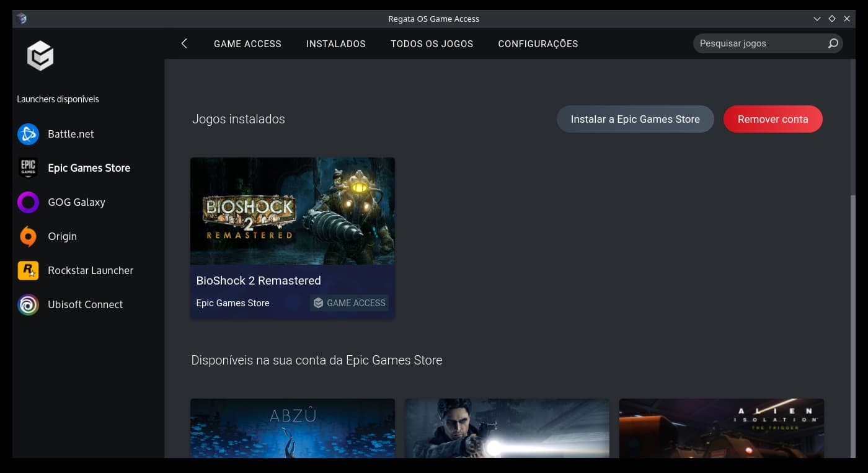Click the Epic Games logo icon
Image resolution: width=868 pixels, height=473 pixels.
(x=28, y=168)
